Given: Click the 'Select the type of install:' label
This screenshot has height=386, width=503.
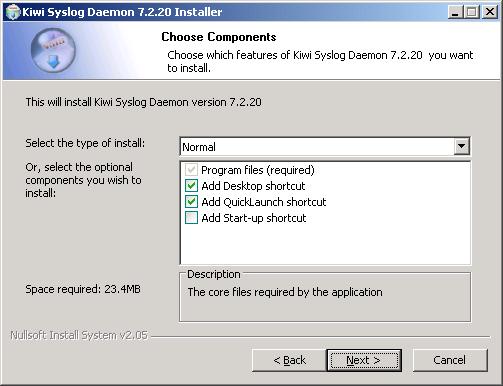Looking at the screenshot, I should tap(85, 143).
